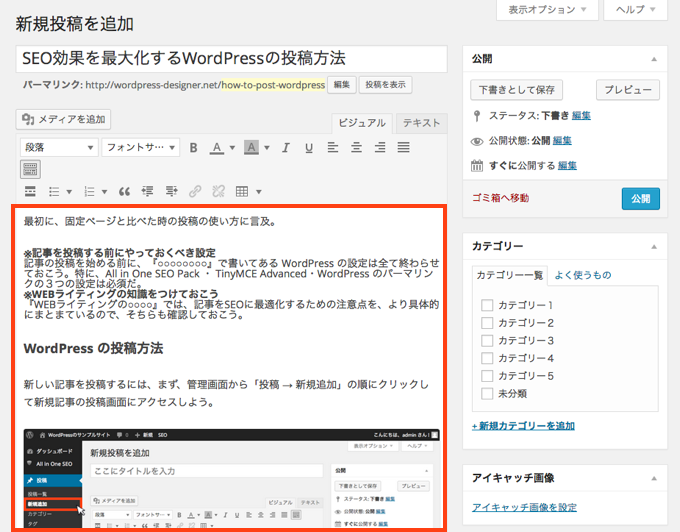680x532 pixels.
Task: Check カテゴリー3 checkbox
Action: click(x=487, y=341)
